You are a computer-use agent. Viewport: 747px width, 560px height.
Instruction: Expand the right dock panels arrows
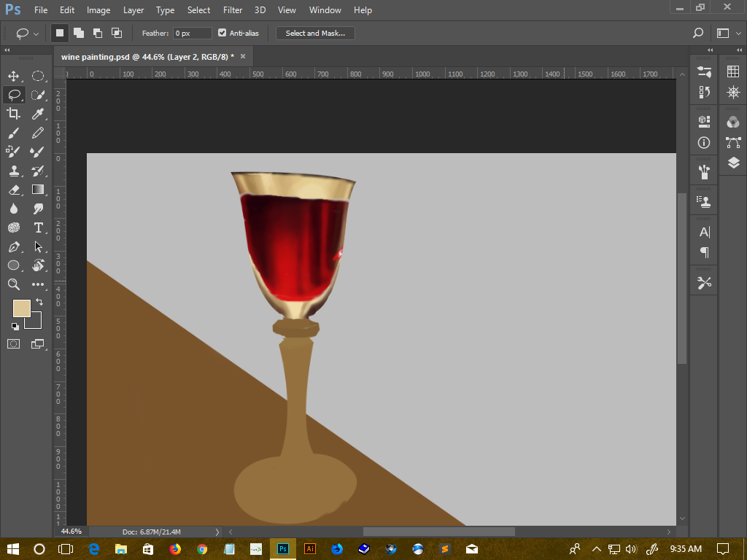[x=740, y=50]
